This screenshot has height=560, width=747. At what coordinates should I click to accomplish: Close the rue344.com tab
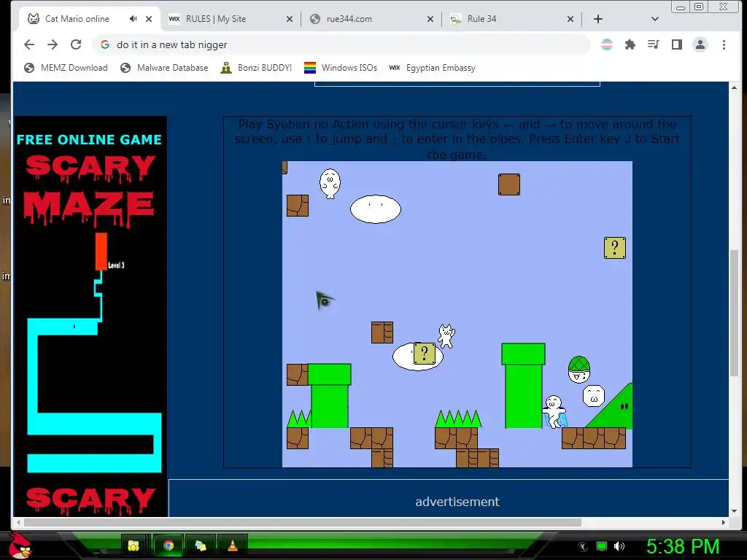point(430,19)
